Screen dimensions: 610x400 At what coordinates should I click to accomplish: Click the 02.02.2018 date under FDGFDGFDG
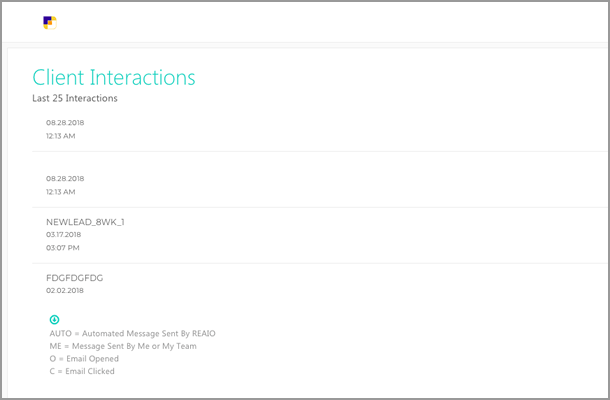[x=65, y=291]
